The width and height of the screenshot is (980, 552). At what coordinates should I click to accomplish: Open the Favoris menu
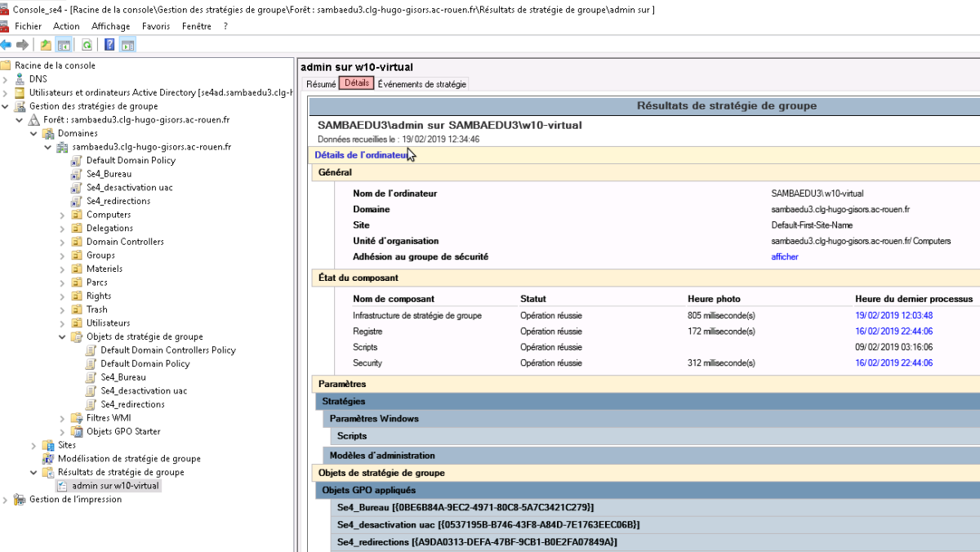156,26
